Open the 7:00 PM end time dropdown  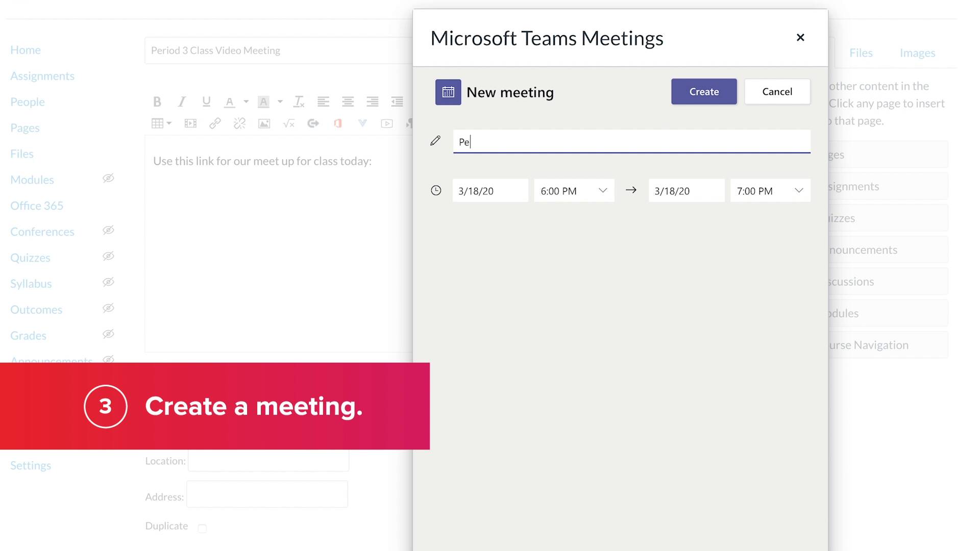coord(799,190)
